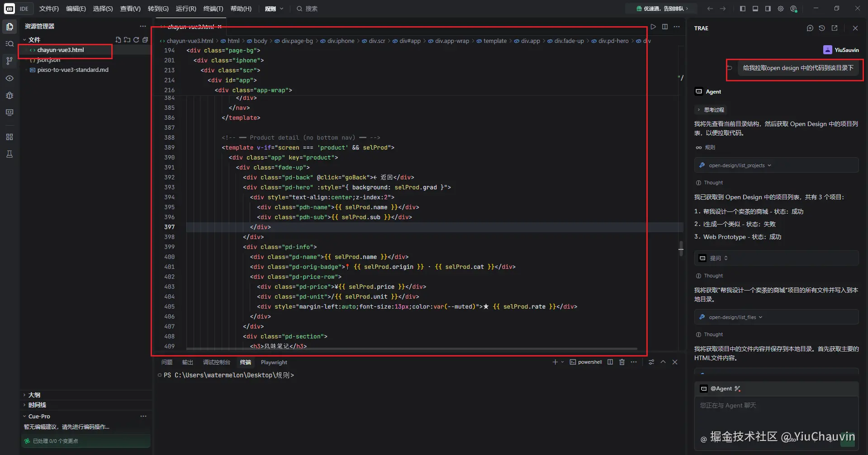Open the 终端(T) menu
The image size is (868, 455).
click(213, 9)
